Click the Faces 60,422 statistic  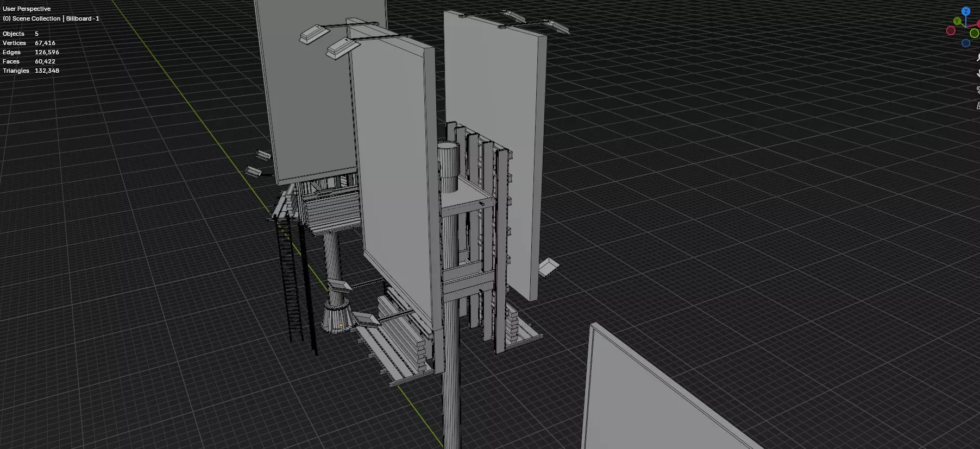29,61
